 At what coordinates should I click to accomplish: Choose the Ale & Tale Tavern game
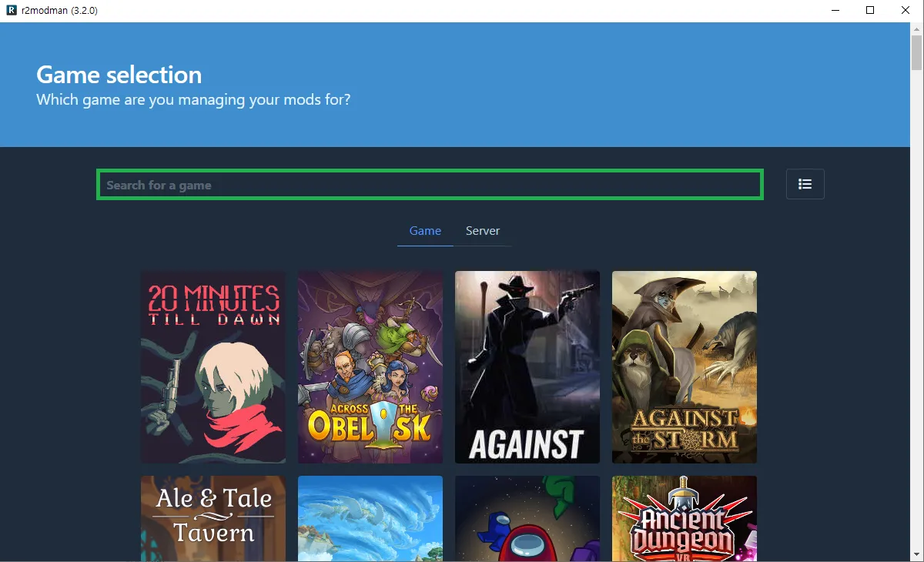tap(213, 519)
